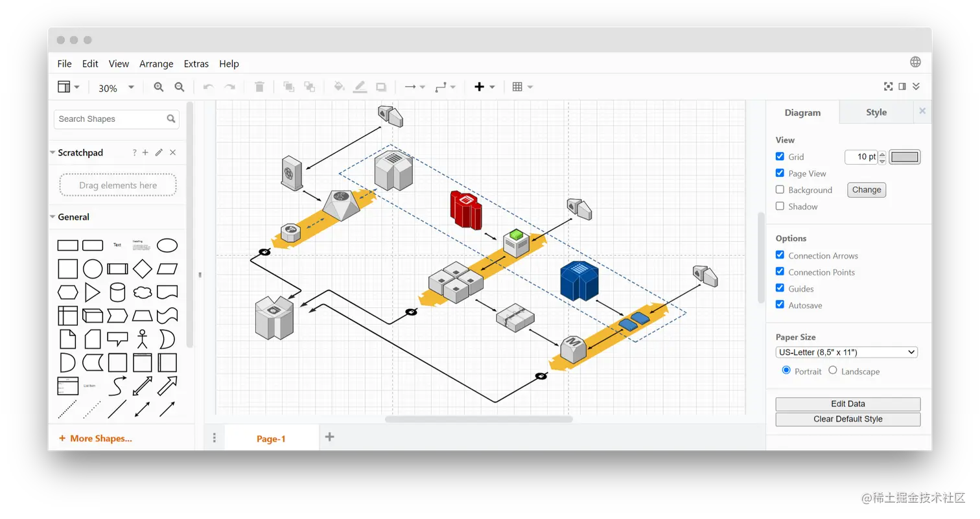Select the diamond shape in General
The width and height of the screenshot is (980, 519).
(x=143, y=269)
